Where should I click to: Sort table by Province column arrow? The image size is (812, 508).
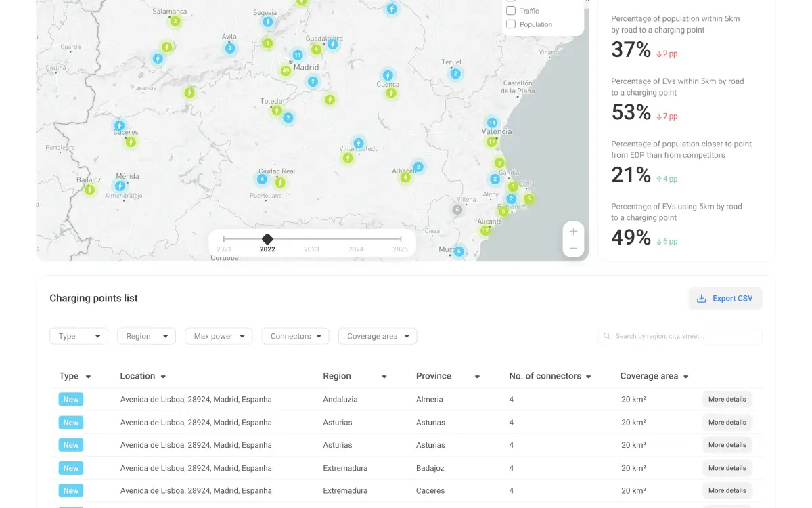(477, 377)
